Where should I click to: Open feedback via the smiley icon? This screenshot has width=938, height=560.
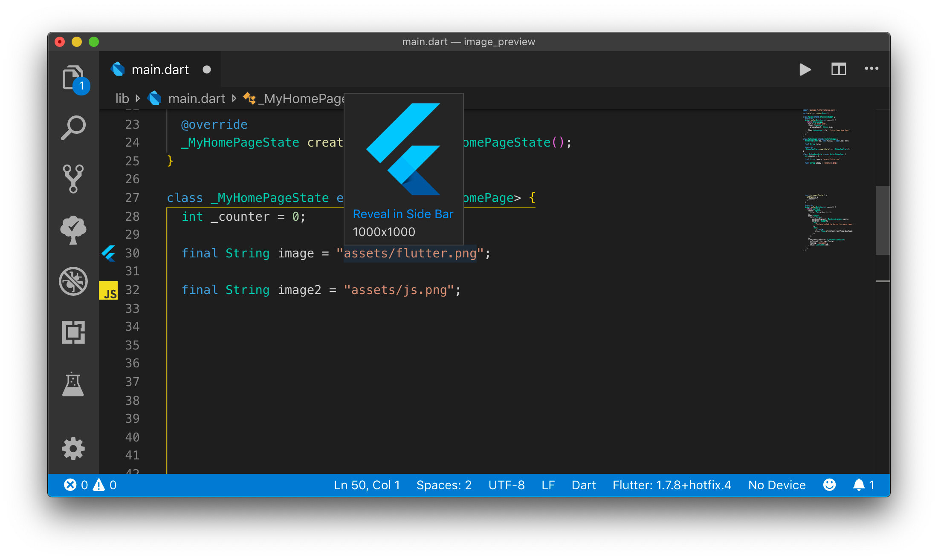coord(830,485)
